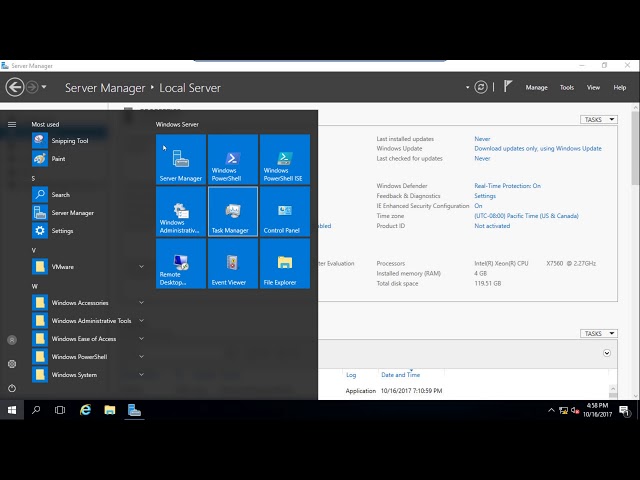Open Task View on the taskbar
The width and height of the screenshot is (640, 480).
coord(60,410)
